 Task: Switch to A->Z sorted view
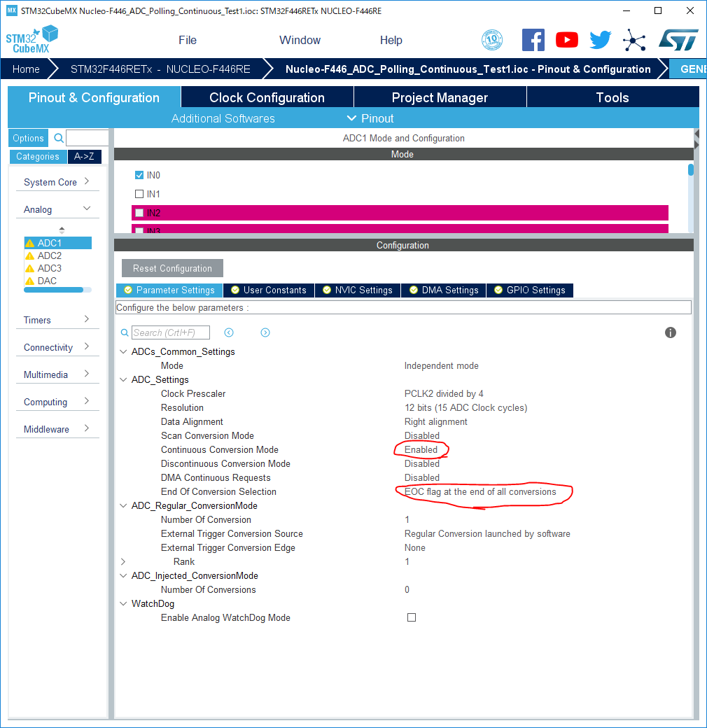point(84,157)
